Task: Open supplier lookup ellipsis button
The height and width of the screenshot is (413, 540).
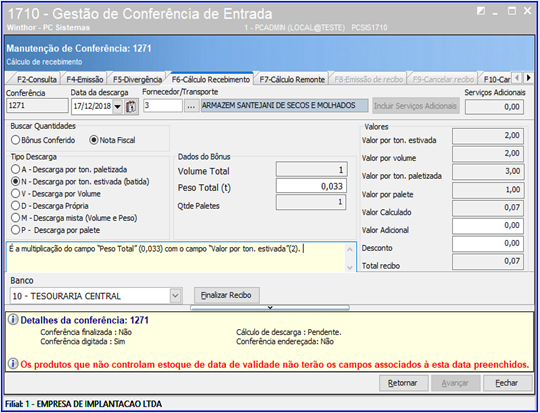Action: pos(191,106)
